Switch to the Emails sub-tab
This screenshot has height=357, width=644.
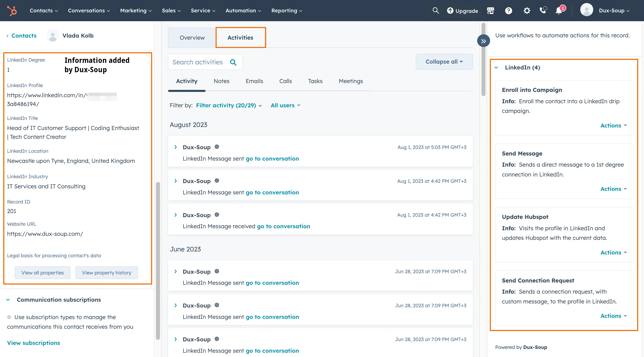(x=254, y=81)
